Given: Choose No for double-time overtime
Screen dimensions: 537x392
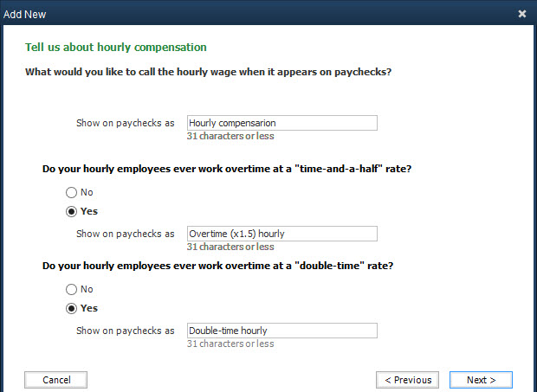Looking at the screenshot, I should pyautogui.click(x=71, y=289).
